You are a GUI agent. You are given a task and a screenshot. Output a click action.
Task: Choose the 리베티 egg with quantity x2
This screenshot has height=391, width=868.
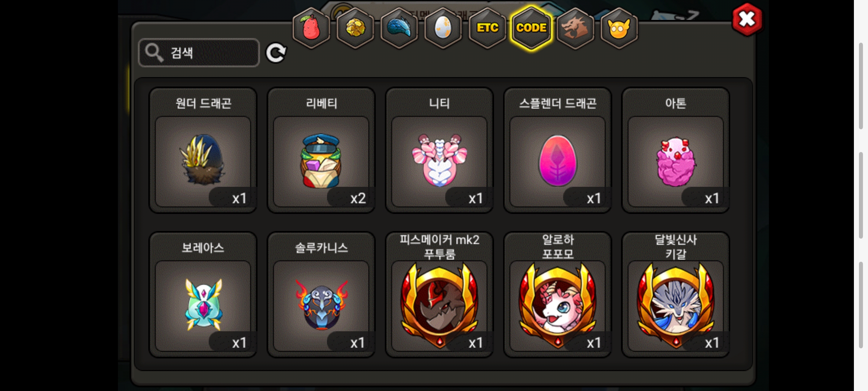coord(321,150)
